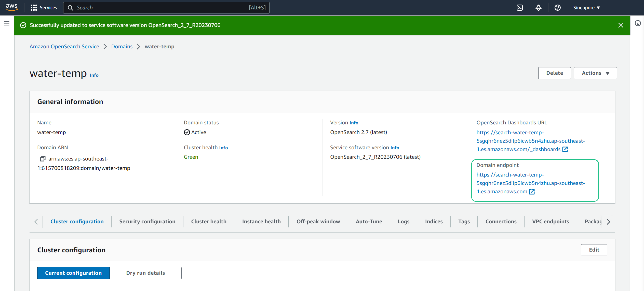Screen dimensions: 644x291
Task: Switch to the Instance health tab
Action: [261, 222]
